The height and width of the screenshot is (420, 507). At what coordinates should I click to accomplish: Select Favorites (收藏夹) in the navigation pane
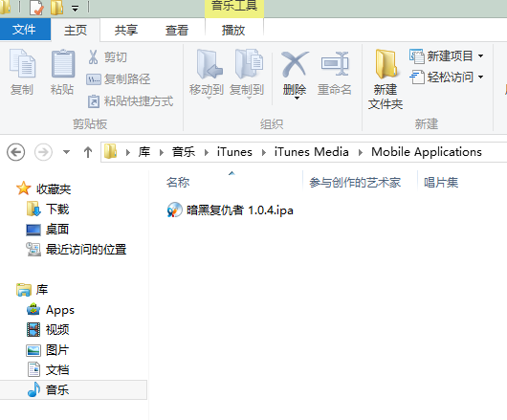click(x=54, y=188)
